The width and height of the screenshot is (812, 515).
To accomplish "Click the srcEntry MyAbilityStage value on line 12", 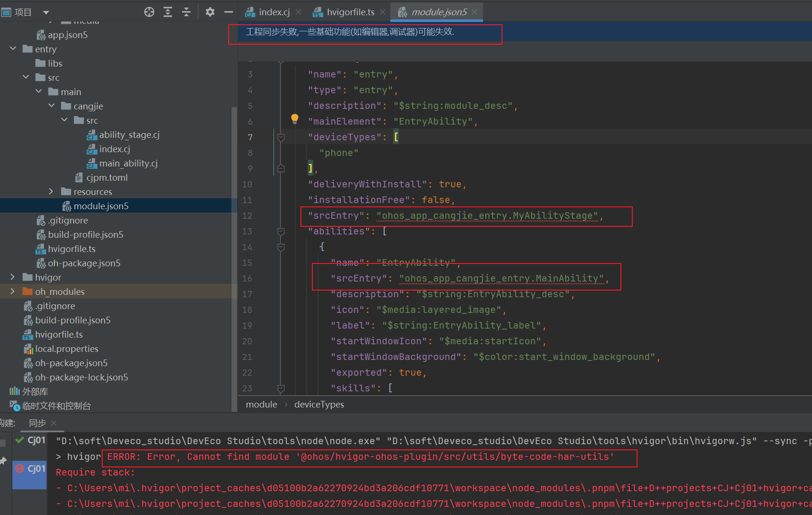I will (487, 216).
